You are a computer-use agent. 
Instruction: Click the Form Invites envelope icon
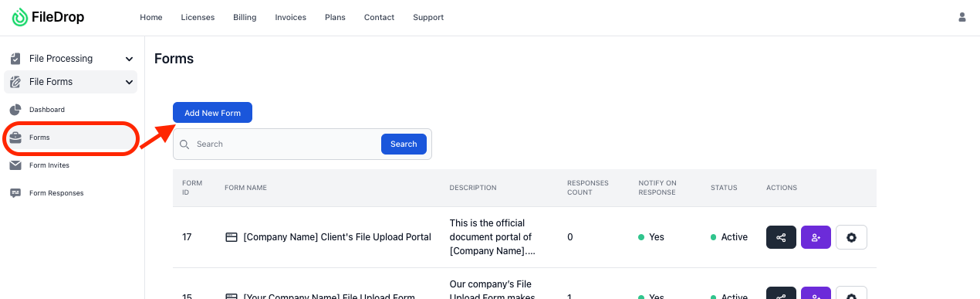click(15, 165)
